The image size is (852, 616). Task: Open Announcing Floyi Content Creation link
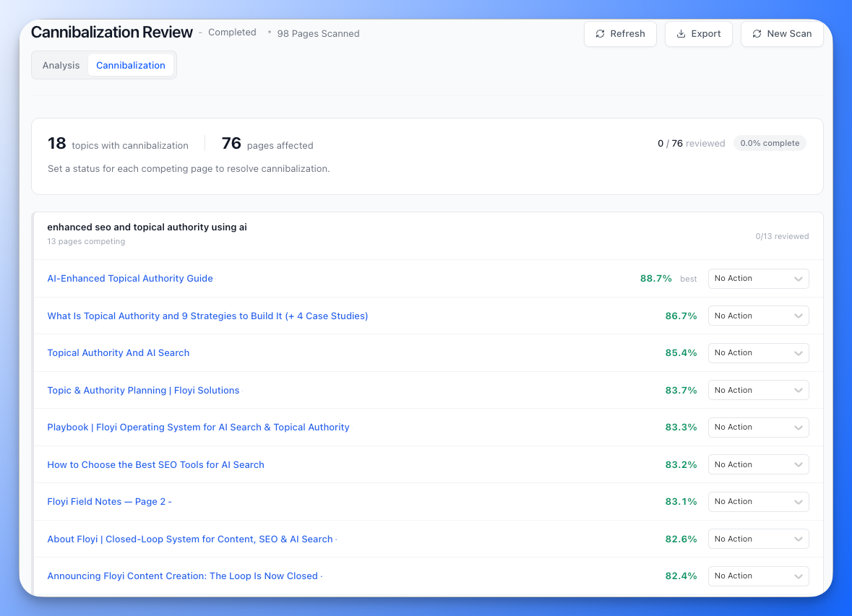182,576
